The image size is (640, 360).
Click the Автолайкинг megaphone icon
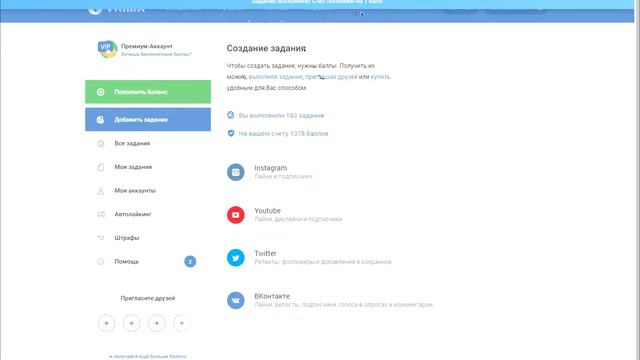coord(100,214)
